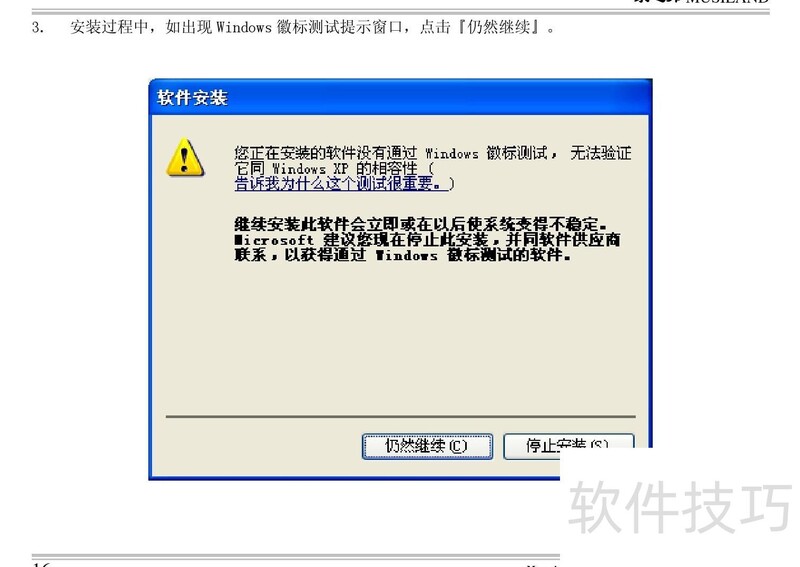
Task: Click the empty beige area inside the dialog
Action: tap(401, 337)
